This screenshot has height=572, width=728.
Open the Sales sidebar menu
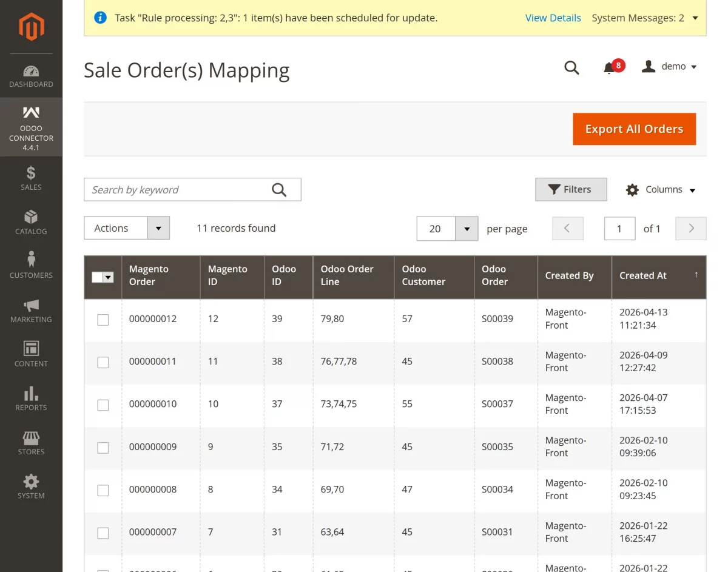point(31,178)
